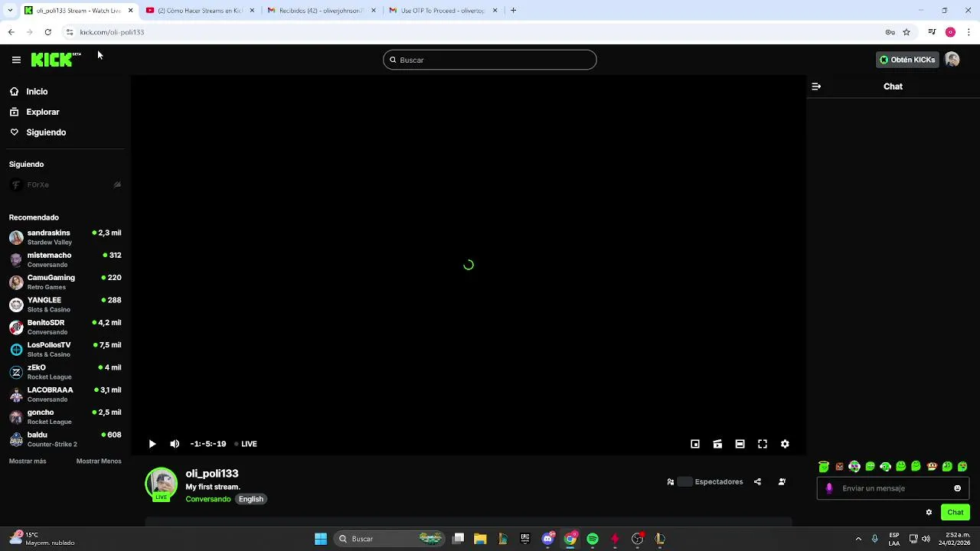Viewport: 980px width, 551px height.
Task: Open sandraskins recommended channel
Action: tap(65, 237)
